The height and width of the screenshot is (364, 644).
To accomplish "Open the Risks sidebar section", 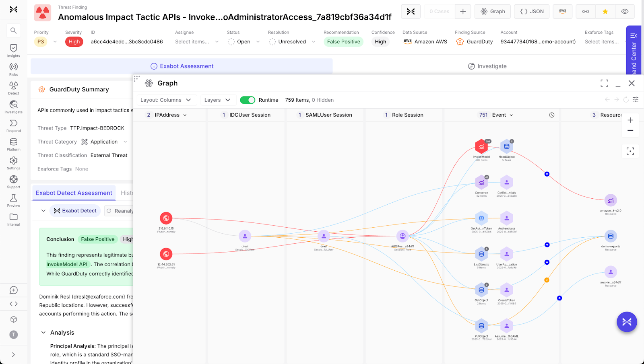I will (x=13, y=69).
